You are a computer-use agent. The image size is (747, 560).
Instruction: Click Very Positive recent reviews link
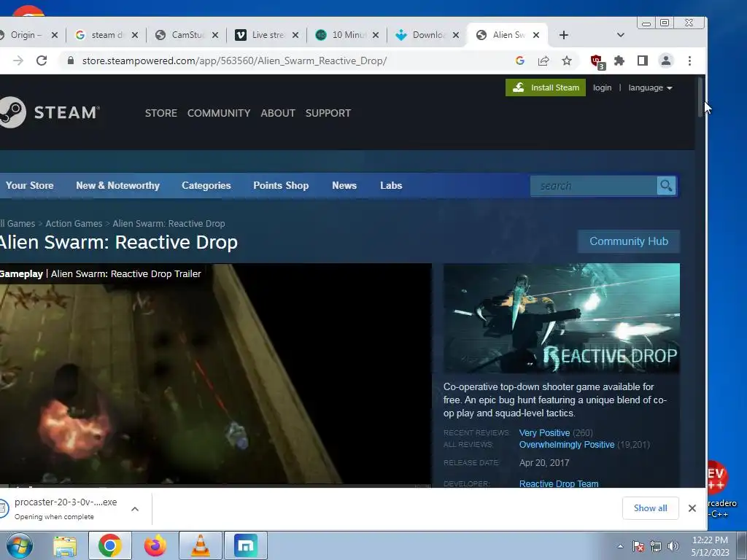544,432
